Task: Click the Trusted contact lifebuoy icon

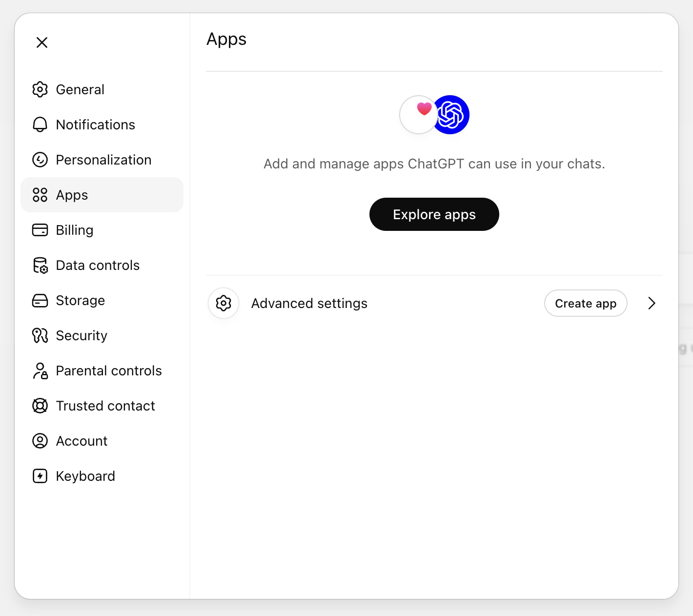Action: tap(40, 406)
